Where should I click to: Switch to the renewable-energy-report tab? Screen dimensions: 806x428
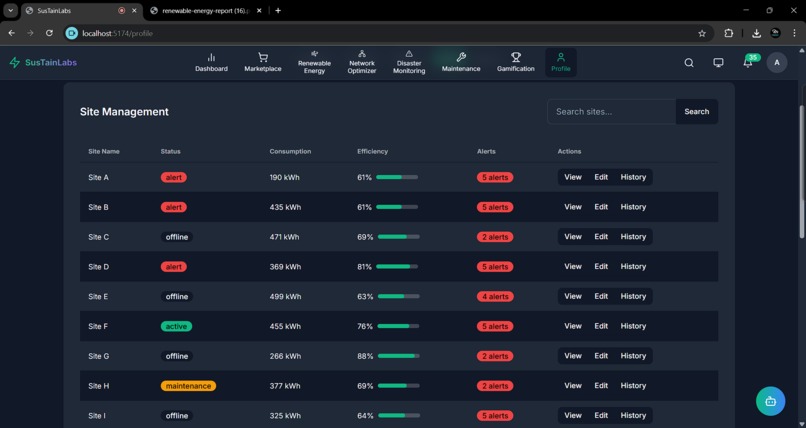click(206, 10)
